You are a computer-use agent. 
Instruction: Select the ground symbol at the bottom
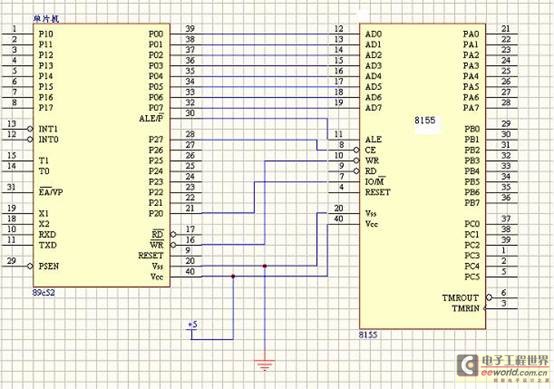[x=265, y=364]
